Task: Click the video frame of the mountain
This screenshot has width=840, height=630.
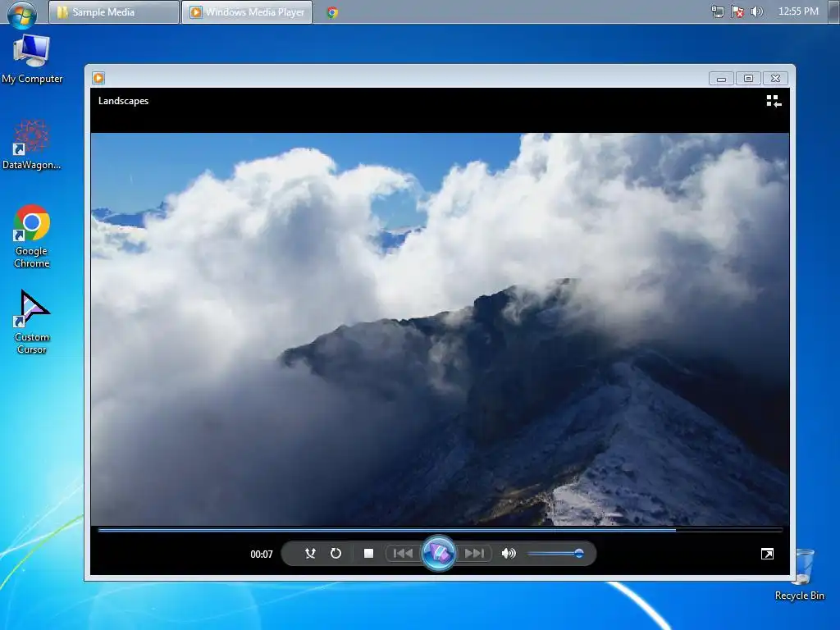Action: pos(440,329)
